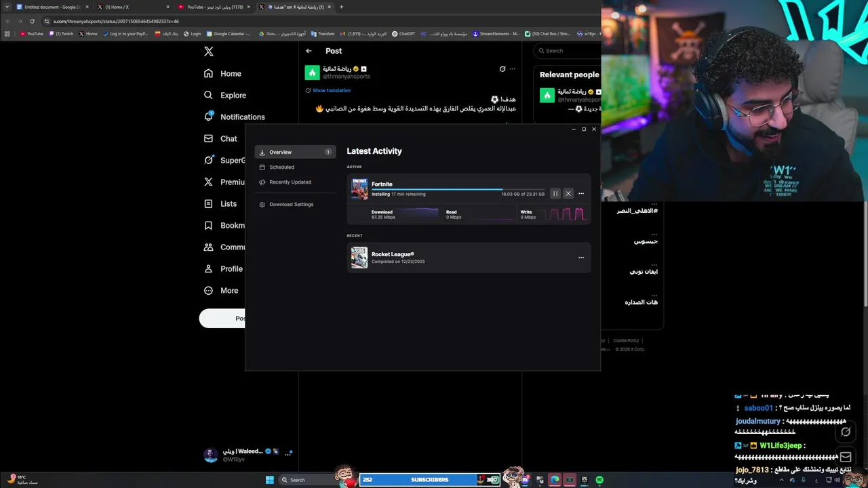This screenshot has height=488, width=868.
Task: Reload the browser page
Action: point(32,21)
